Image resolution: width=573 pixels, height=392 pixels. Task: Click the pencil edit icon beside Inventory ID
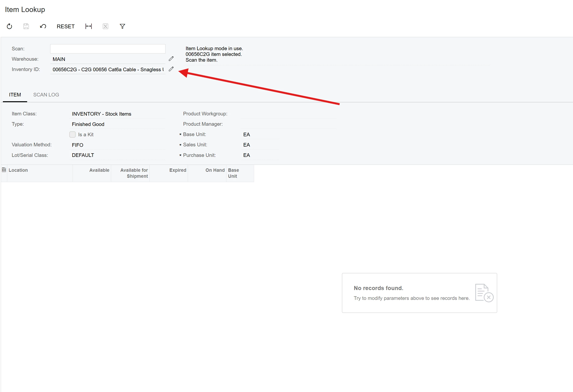click(171, 69)
